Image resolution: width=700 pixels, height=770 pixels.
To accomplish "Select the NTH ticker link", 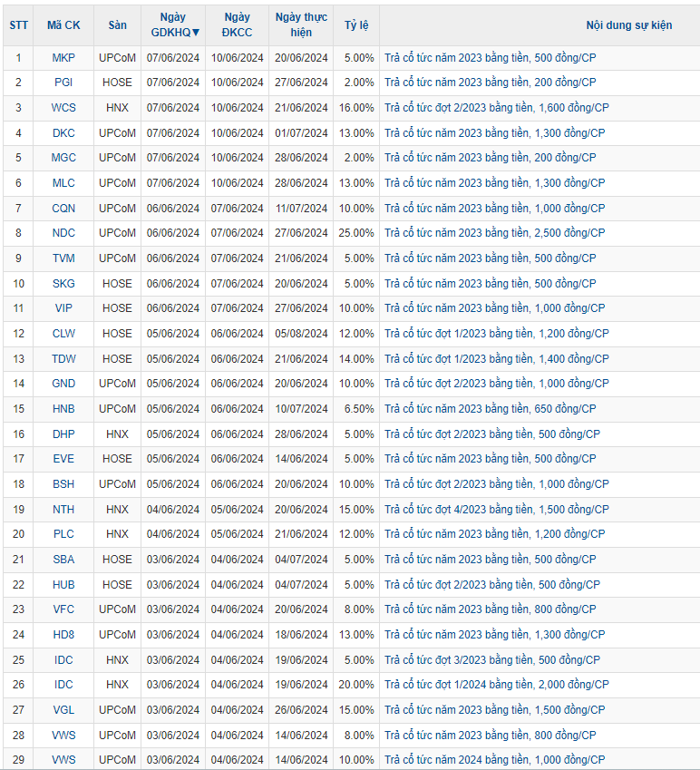I will [x=63, y=510].
